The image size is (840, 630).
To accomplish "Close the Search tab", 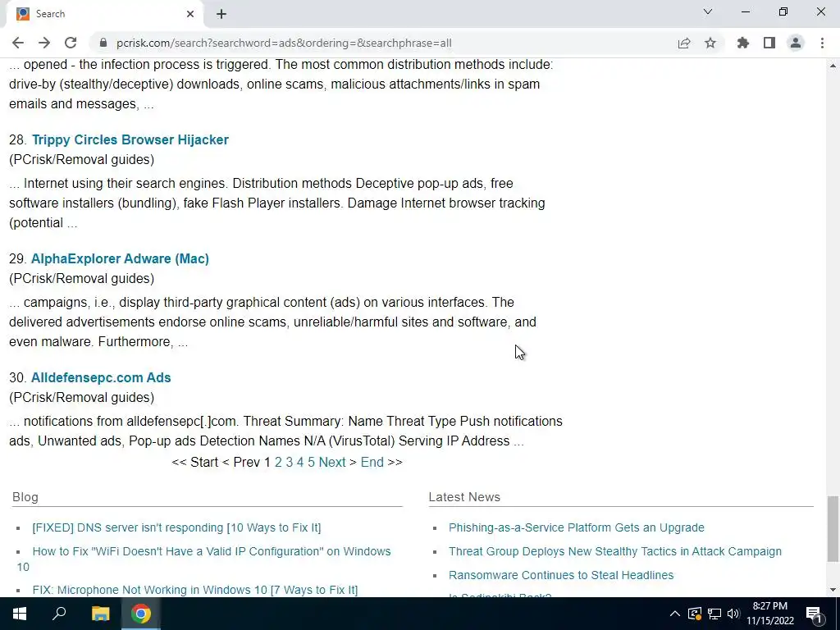I will point(190,14).
